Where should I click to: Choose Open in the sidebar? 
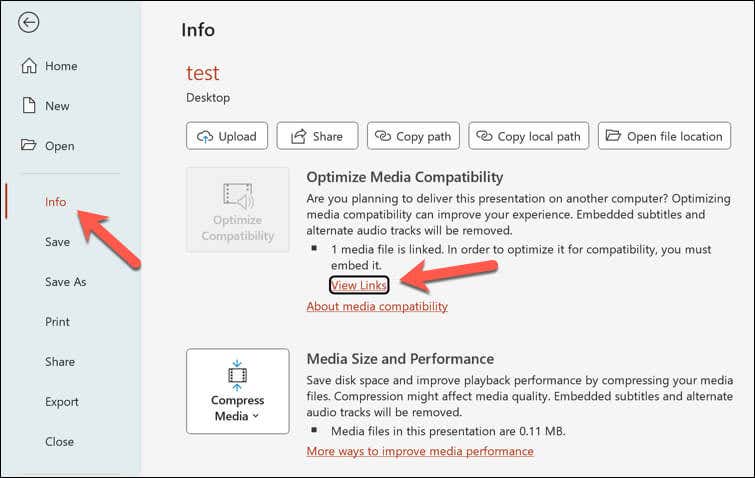(x=48, y=145)
